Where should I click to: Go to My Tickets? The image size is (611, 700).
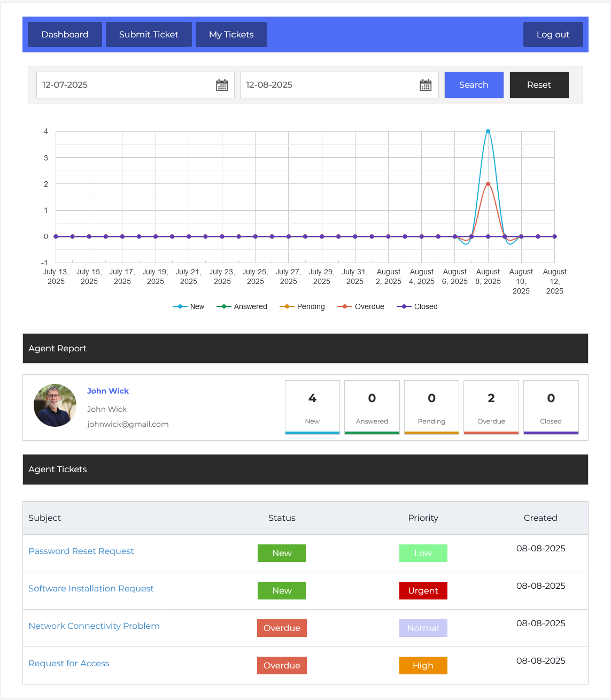click(231, 34)
